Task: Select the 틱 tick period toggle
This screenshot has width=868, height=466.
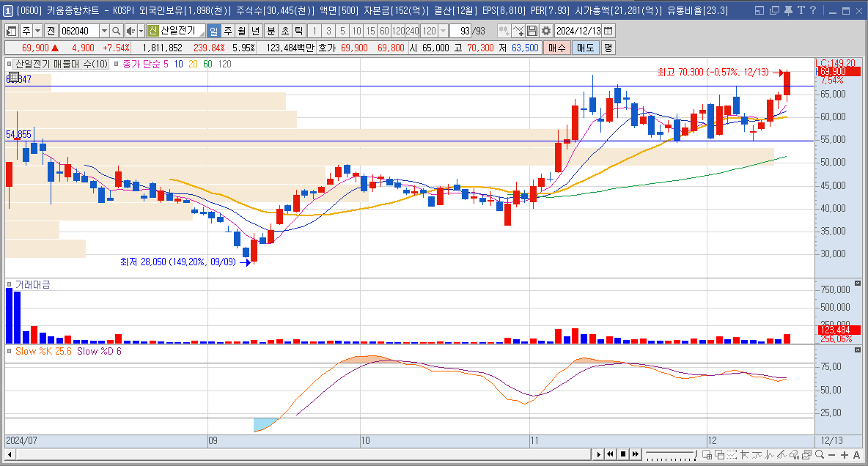Action: coord(298,31)
